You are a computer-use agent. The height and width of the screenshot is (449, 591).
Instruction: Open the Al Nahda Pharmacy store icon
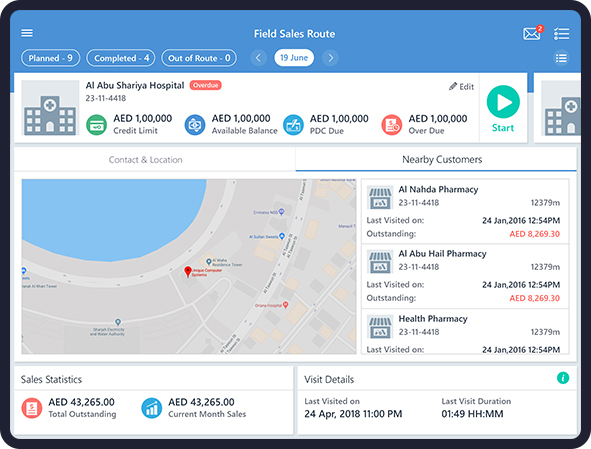point(380,198)
